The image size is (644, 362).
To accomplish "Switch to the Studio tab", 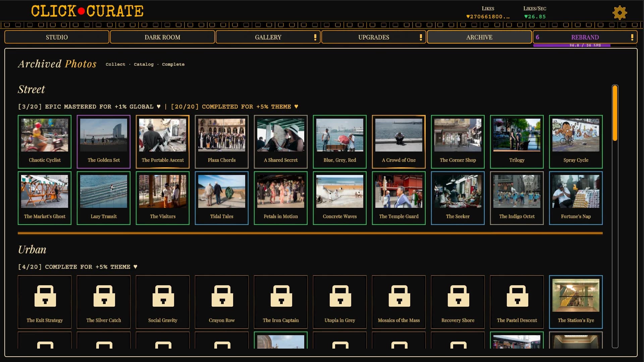I will point(57,37).
